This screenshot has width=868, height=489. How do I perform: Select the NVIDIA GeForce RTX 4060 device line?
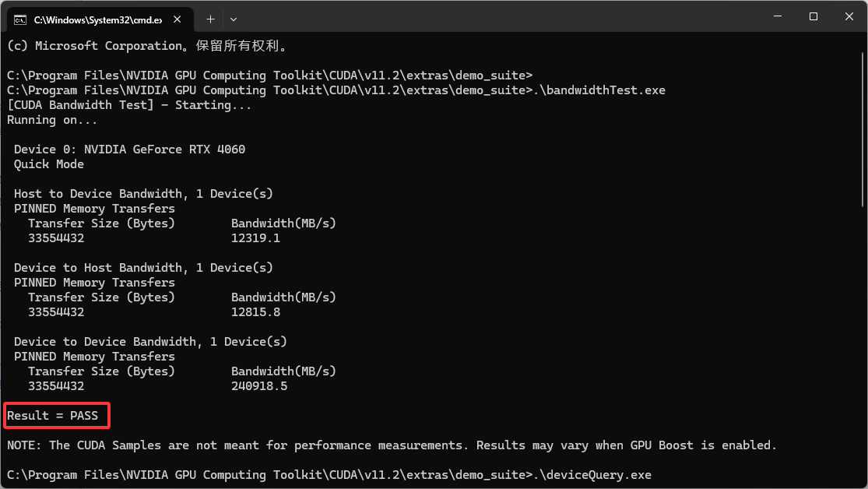(129, 149)
